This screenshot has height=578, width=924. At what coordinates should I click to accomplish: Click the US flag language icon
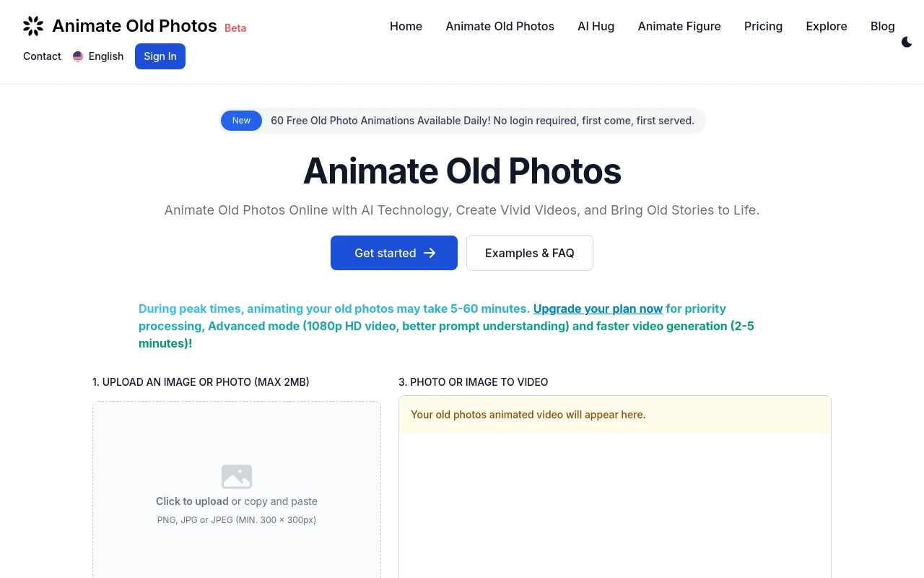click(78, 56)
